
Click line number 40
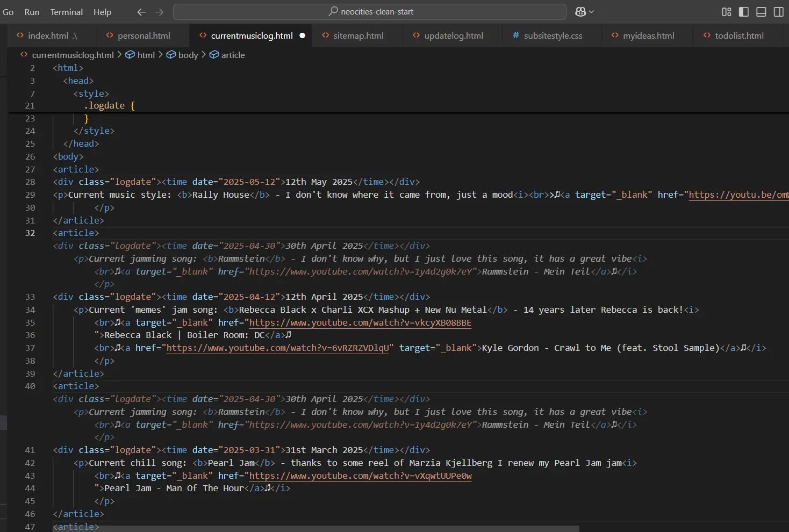(x=30, y=386)
